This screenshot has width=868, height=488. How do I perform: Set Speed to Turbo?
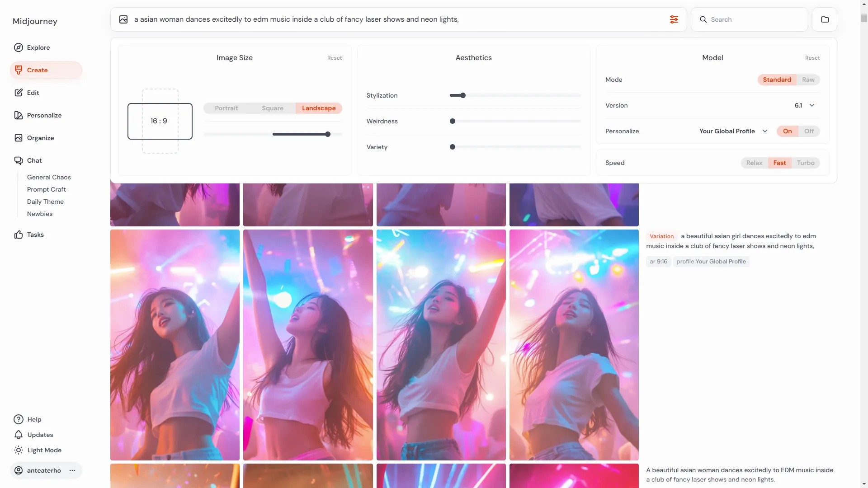[805, 163]
